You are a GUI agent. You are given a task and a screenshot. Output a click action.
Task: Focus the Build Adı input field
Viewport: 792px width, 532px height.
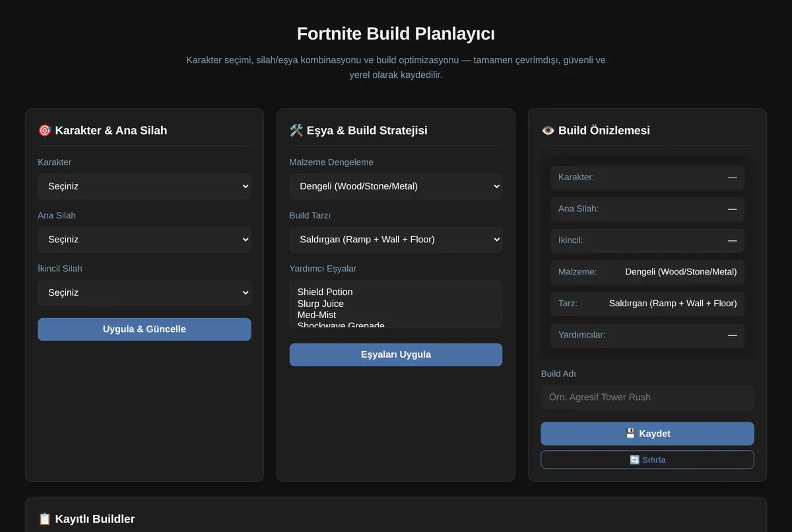(647, 397)
